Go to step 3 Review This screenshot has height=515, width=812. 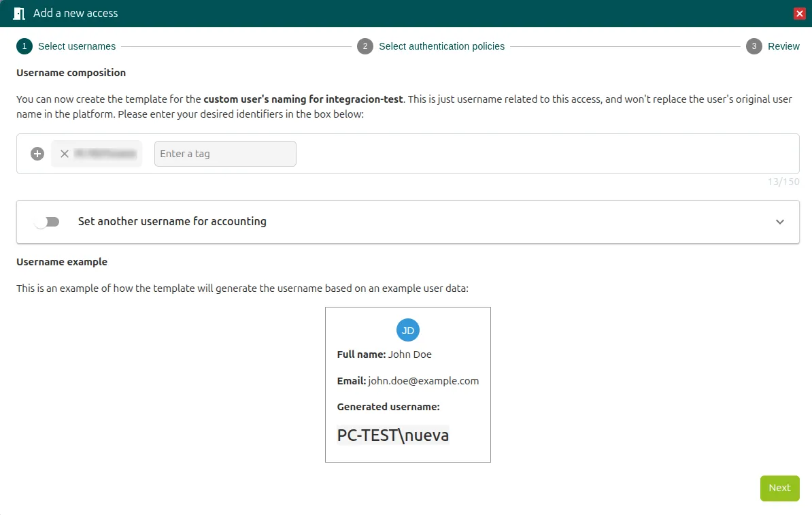tap(773, 46)
